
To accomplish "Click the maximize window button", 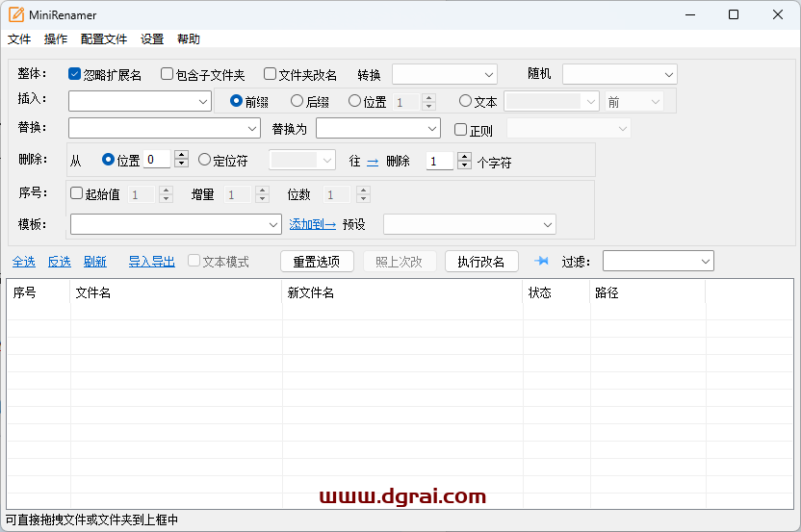I will point(734,14).
